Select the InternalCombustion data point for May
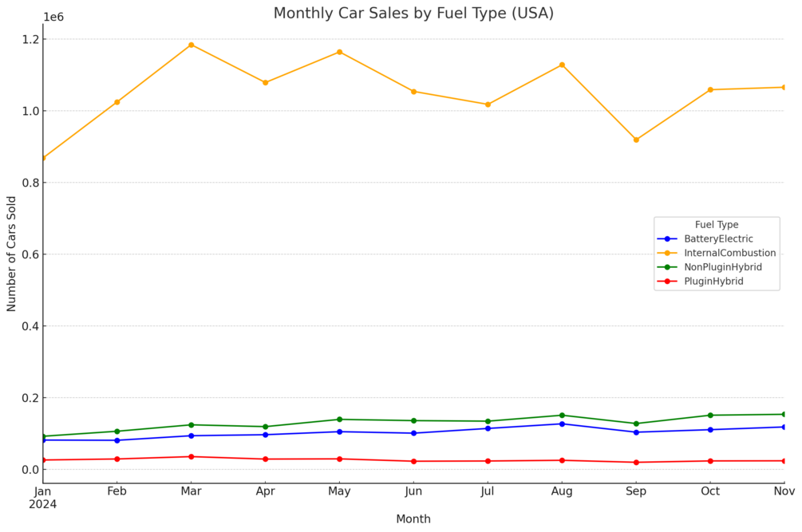 coord(339,52)
